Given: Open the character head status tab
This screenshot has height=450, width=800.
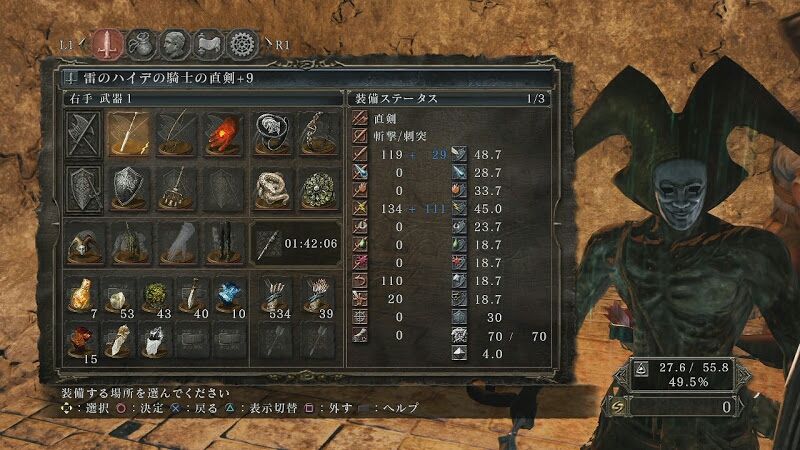Looking at the screenshot, I should (174, 44).
